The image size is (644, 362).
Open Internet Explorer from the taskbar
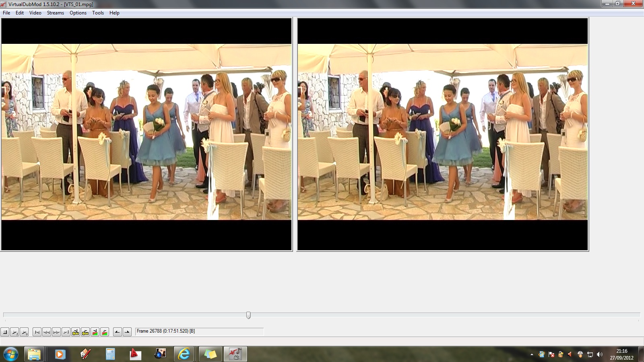point(184,354)
